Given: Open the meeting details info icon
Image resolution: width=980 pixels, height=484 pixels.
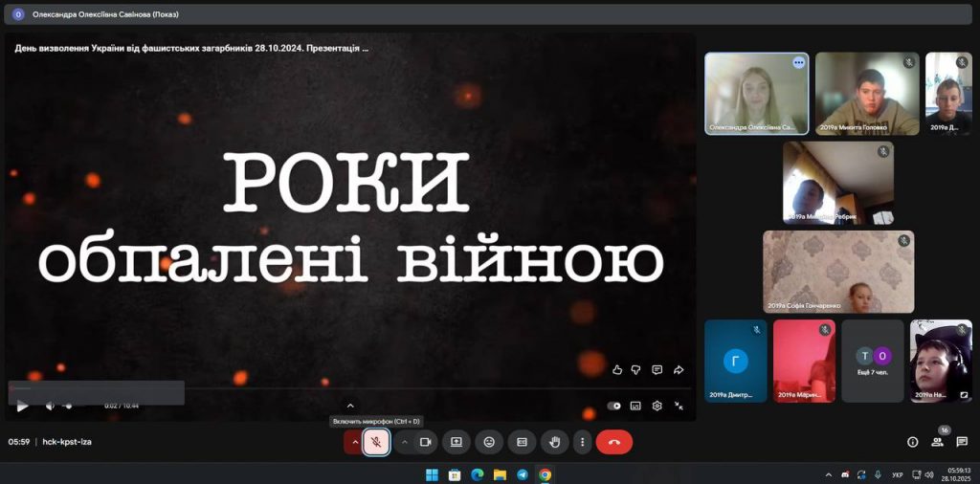Looking at the screenshot, I should coord(912,442).
